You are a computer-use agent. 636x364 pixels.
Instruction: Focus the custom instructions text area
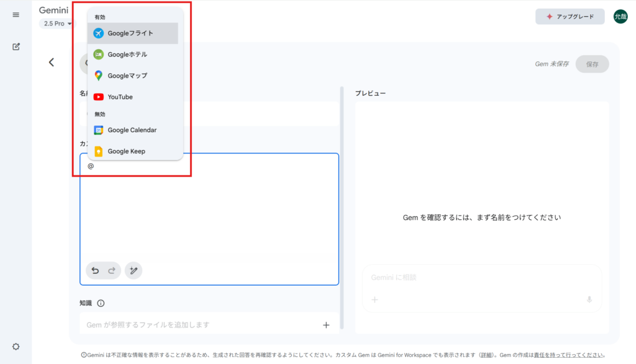pyautogui.click(x=209, y=219)
